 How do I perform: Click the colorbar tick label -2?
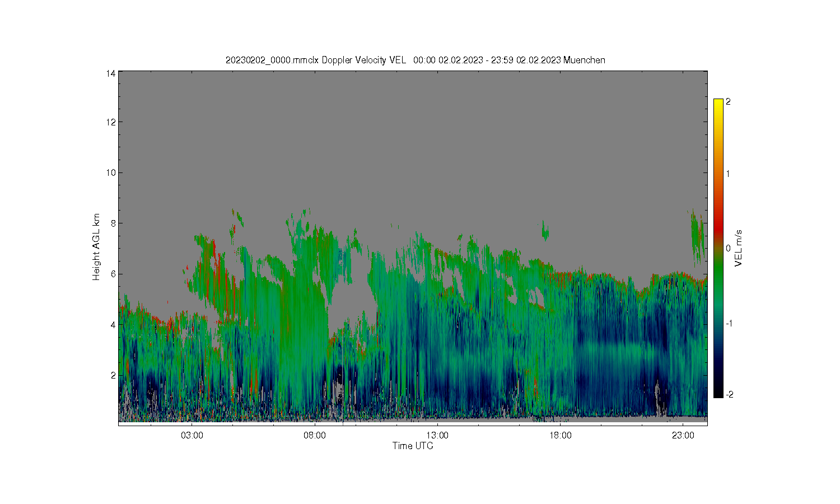[729, 395]
